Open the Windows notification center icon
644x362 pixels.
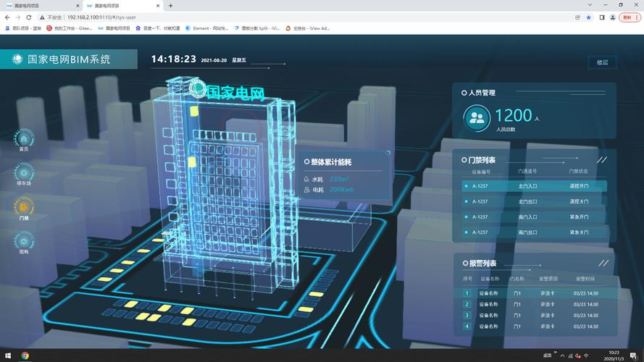[x=634, y=355]
